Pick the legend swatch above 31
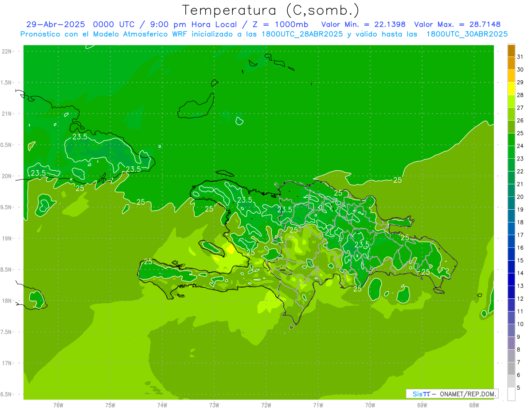Viewport: 532px width, 411px height. pos(511,51)
